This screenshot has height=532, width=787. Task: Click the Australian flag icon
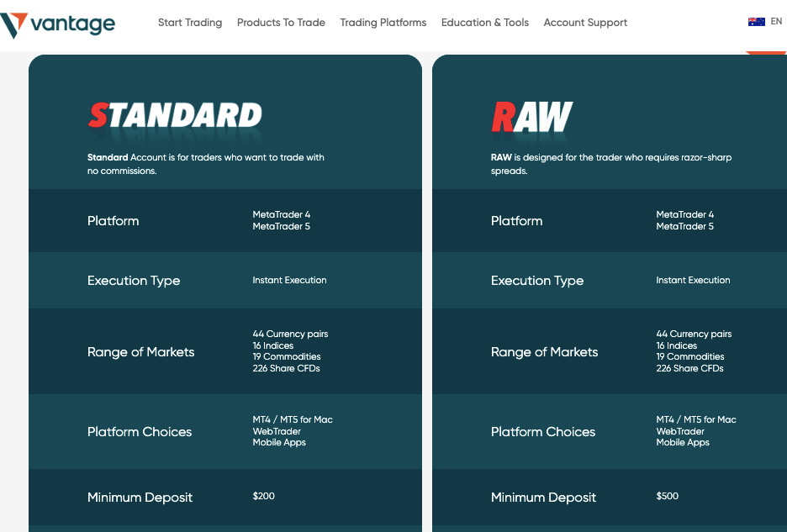pyautogui.click(x=757, y=22)
